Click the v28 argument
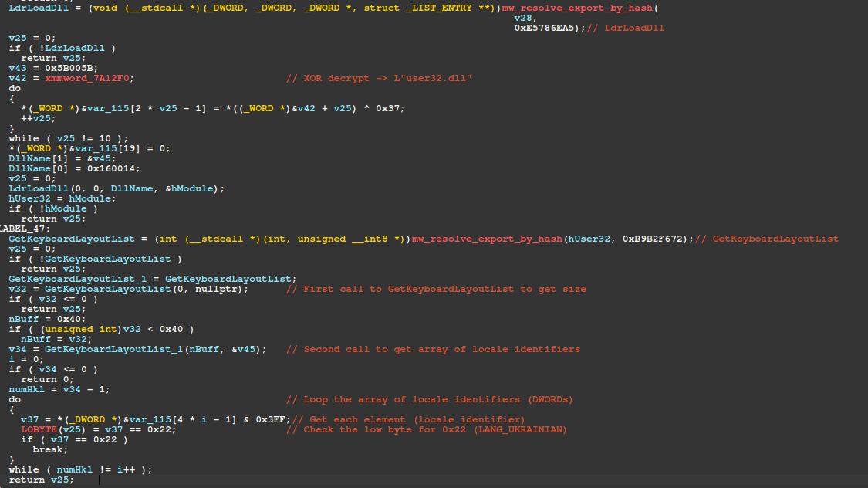 (x=522, y=18)
